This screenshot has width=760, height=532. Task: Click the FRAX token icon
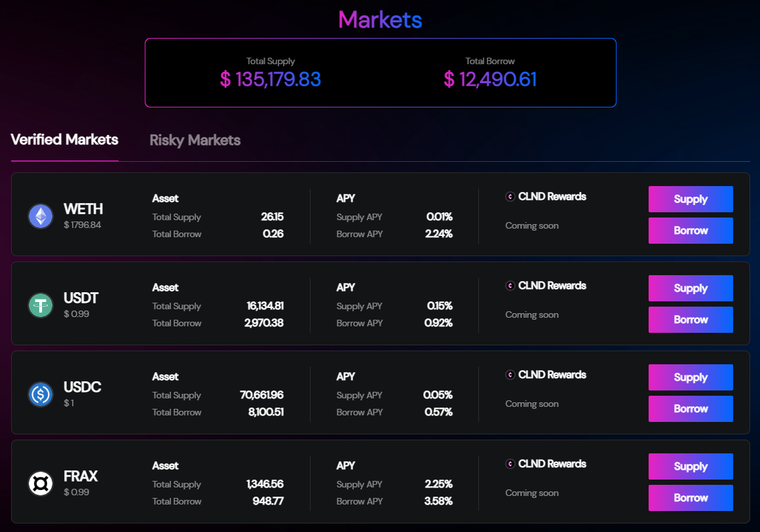tap(41, 484)
